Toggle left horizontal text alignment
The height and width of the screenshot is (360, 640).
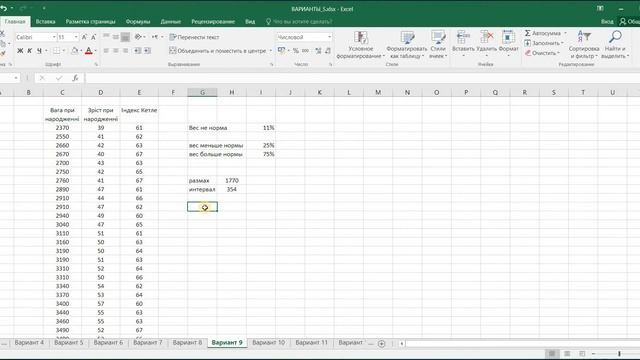pyautogui.click(x=106, y=51)
